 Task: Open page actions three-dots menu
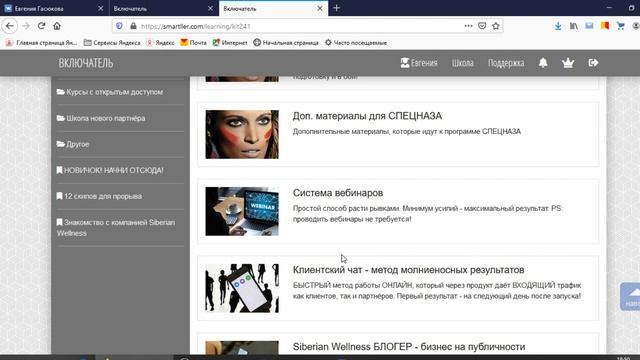468,26
